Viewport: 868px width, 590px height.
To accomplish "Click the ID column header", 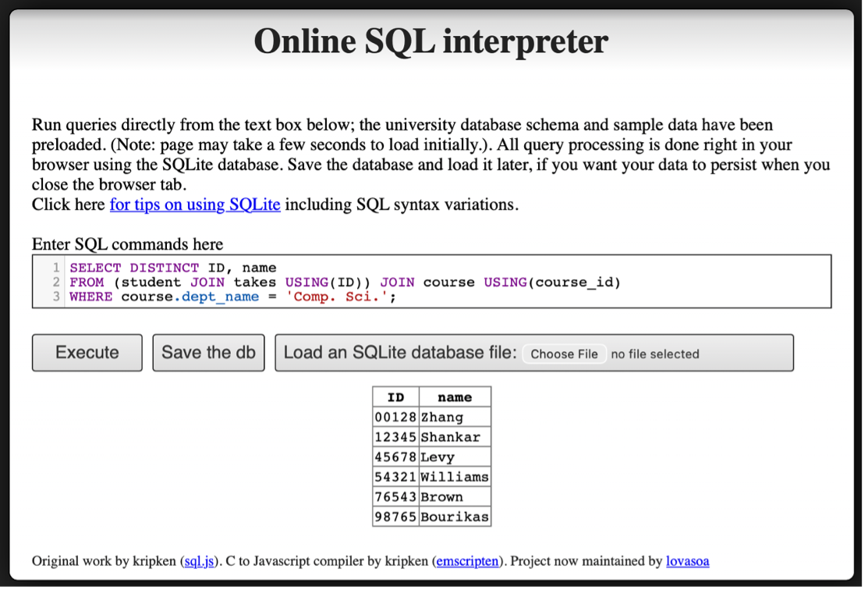I will tap(396, 397).
